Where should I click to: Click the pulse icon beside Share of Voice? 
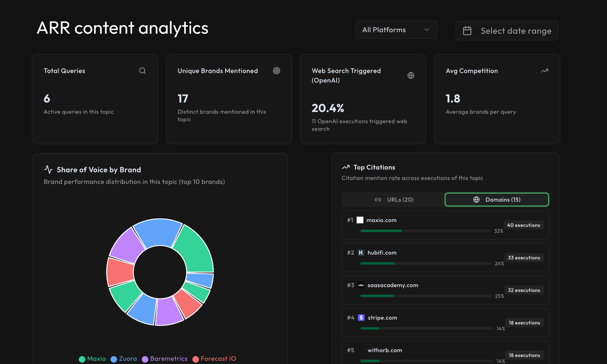click(48, 169)
